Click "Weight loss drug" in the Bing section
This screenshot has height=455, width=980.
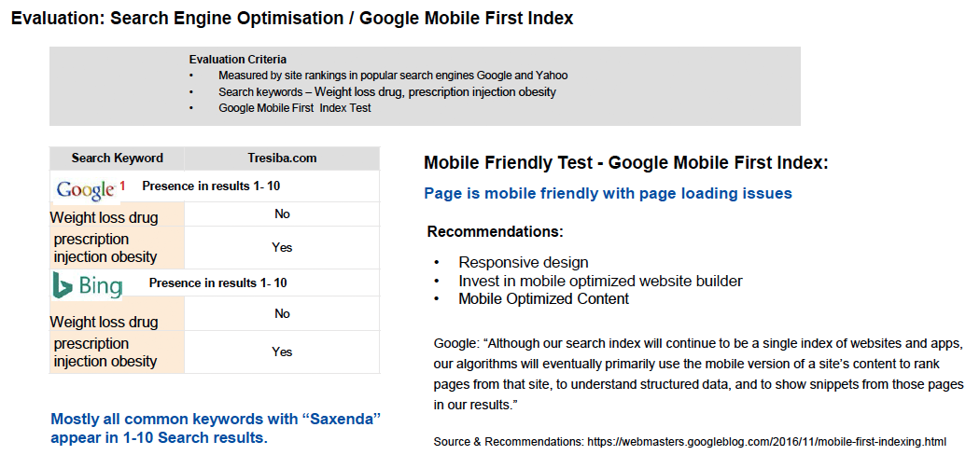[x=105, y=323]
